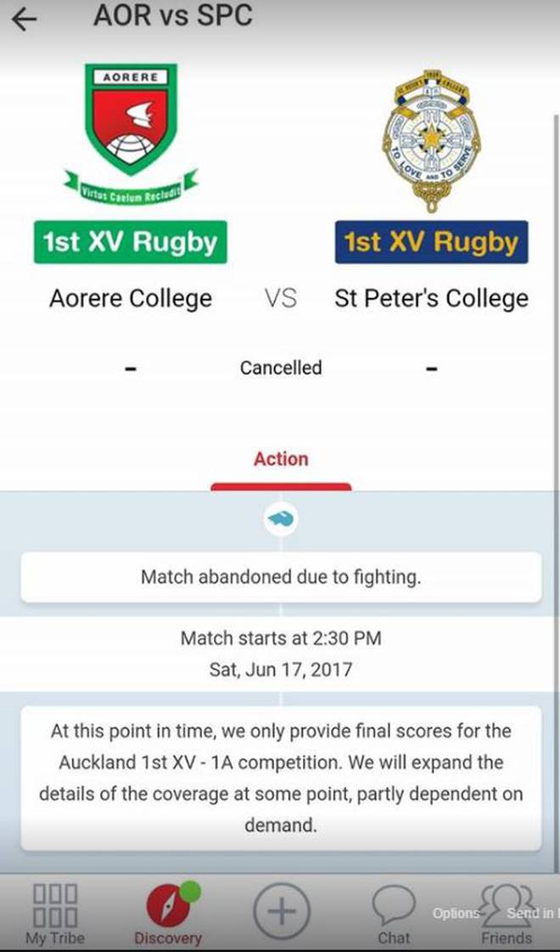Tap the final scores coverage notice card

pos(281,778)
